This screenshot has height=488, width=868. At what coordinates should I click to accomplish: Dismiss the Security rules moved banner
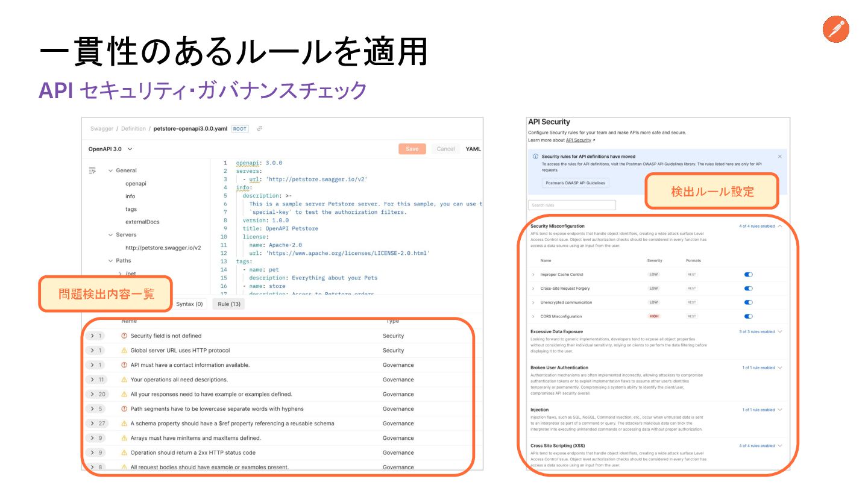(779, 156)
